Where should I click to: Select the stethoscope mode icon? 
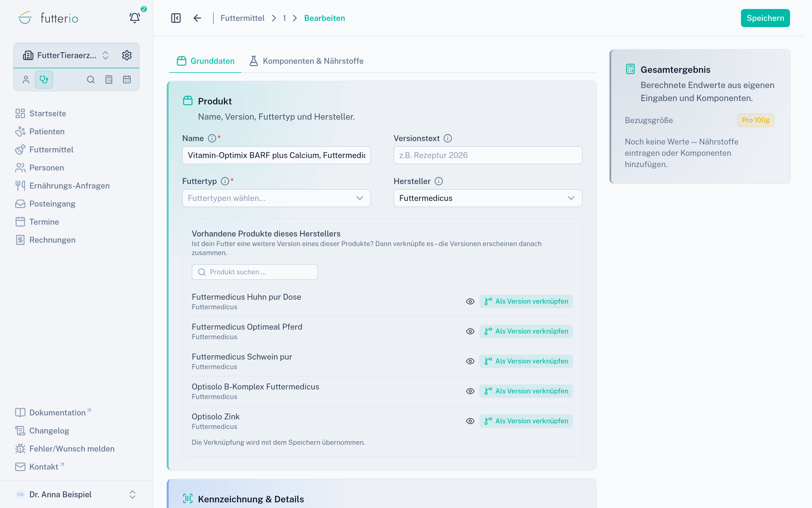(x=44, y=80)
